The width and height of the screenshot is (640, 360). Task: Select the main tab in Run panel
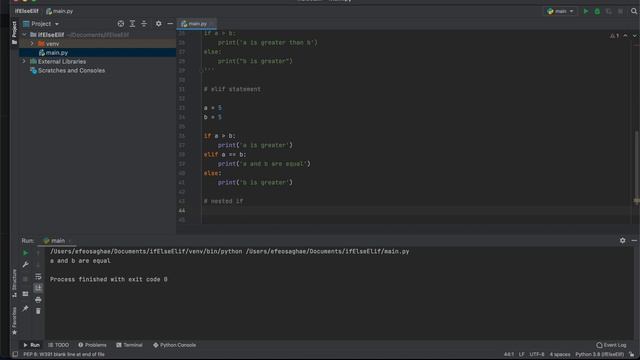pos(57,241)
